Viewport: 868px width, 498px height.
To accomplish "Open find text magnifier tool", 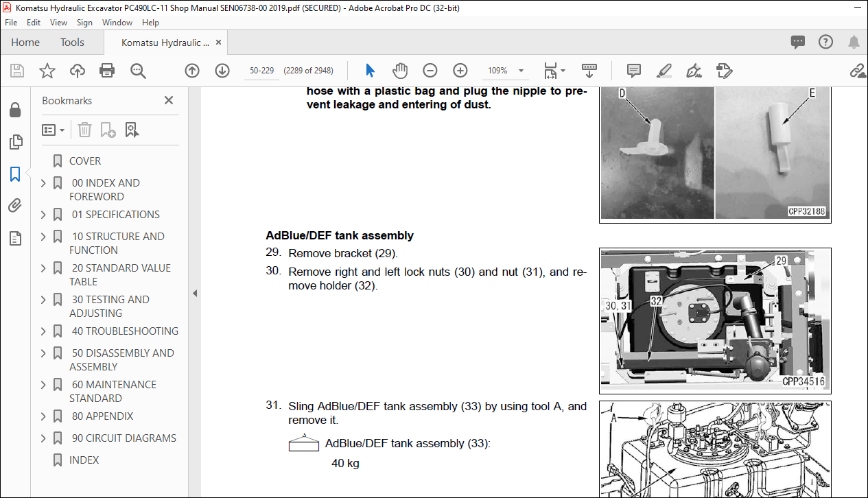I will coord(138,71).
